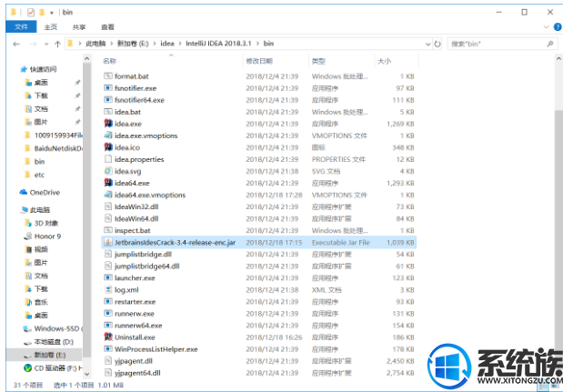Image resolution: width=563 pixels, height=392 pixels.
Task: Select the file idea.bat
Action: point(127,112)
